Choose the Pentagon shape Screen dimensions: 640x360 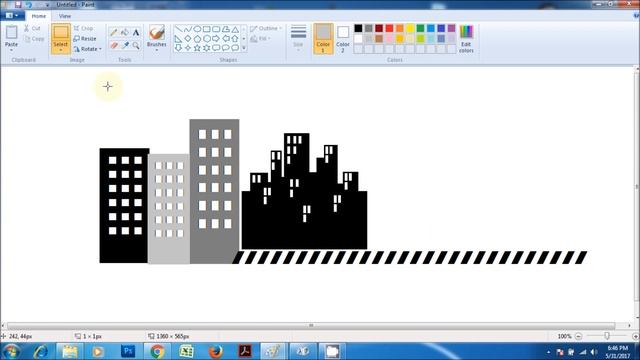point(197,39)
